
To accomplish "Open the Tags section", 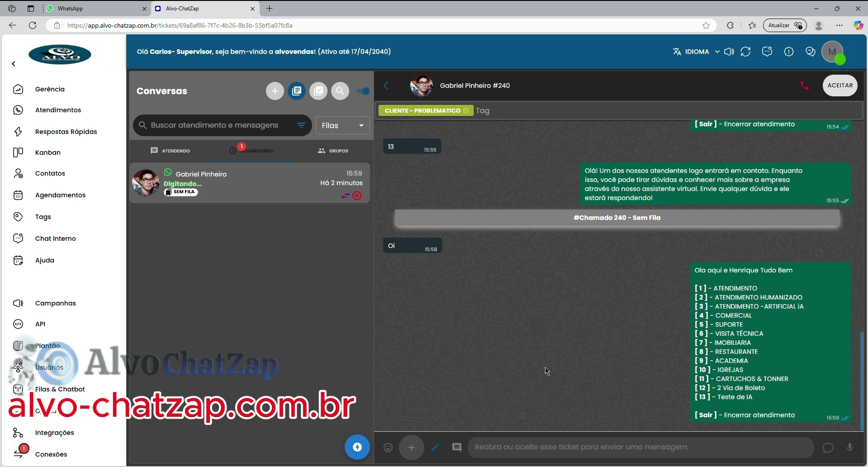I will (x=43, y=217).
